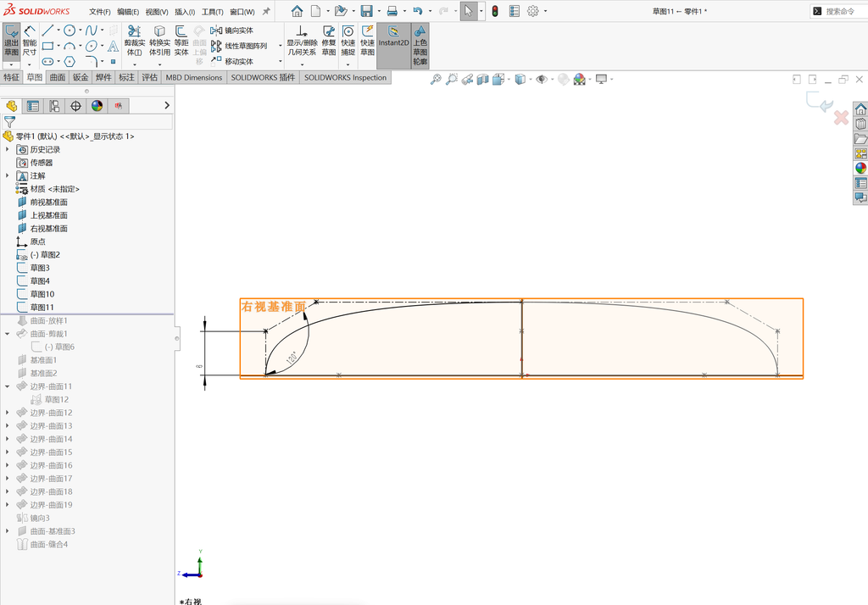The height and width of the screenshot is (605, 868).
Task: Select the Smart Dimension (智能尺寸) tool
Action: 30,41
